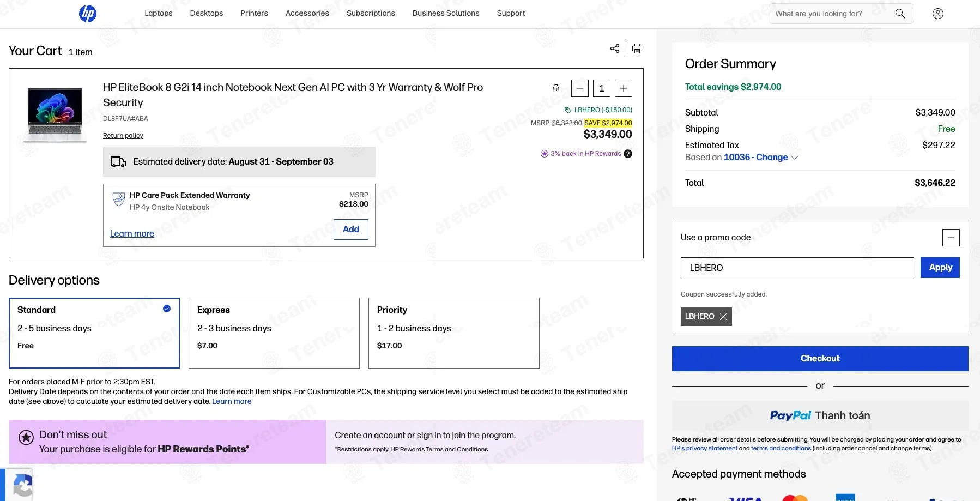Click the HP Rewards help question icon
980x501 pixels.
pos(628,154)
